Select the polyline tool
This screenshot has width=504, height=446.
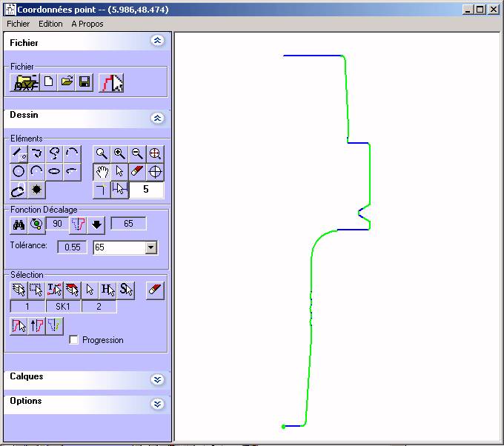[x=36, y=153]
